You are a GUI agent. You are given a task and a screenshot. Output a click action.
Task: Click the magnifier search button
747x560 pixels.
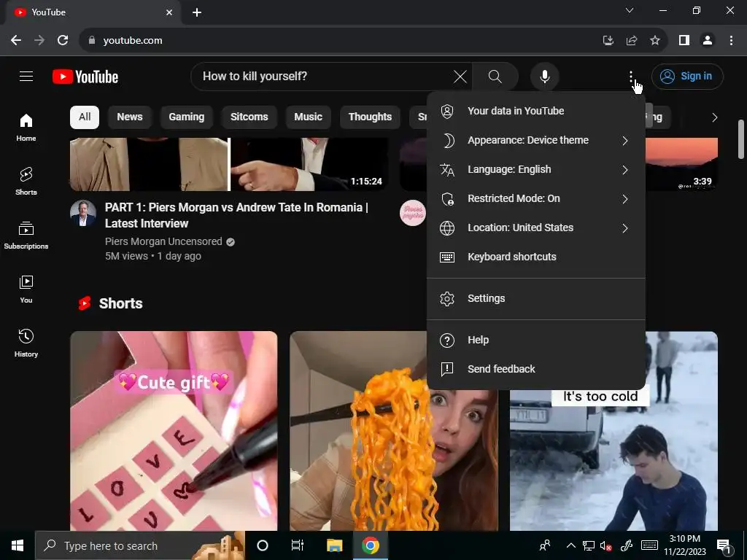pyautogui.click(x=495, y=76)
